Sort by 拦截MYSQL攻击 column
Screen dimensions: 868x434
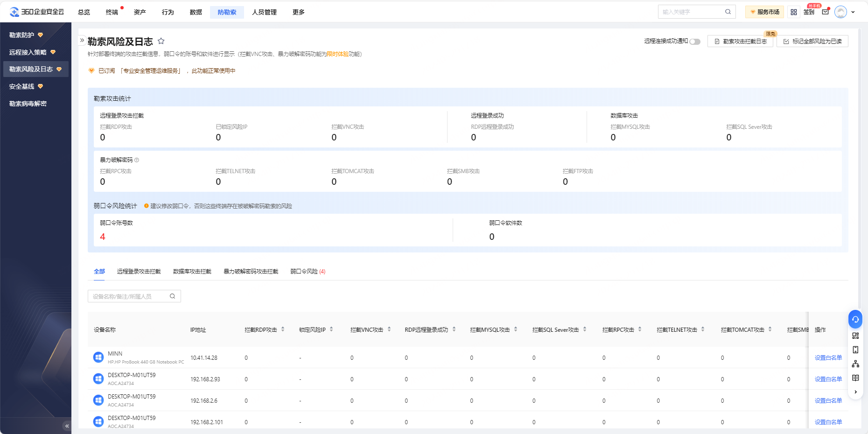point(516,329)
